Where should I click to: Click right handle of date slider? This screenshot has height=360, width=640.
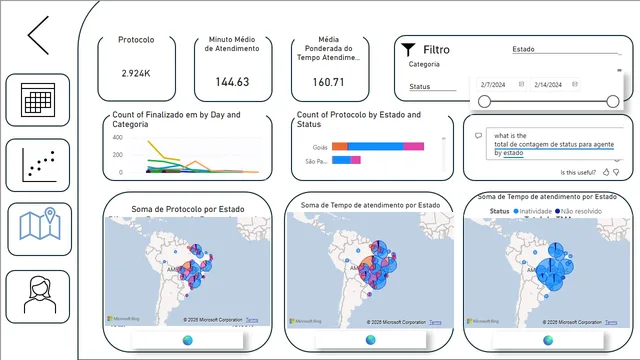click(x=613, y=101)
